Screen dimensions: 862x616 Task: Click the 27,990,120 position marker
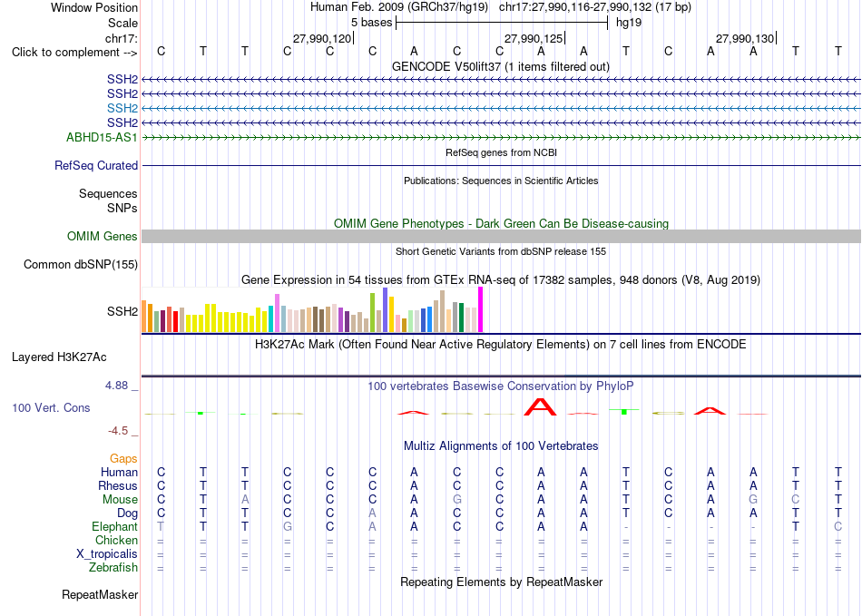pyautogui.click(x=322, y=38)
